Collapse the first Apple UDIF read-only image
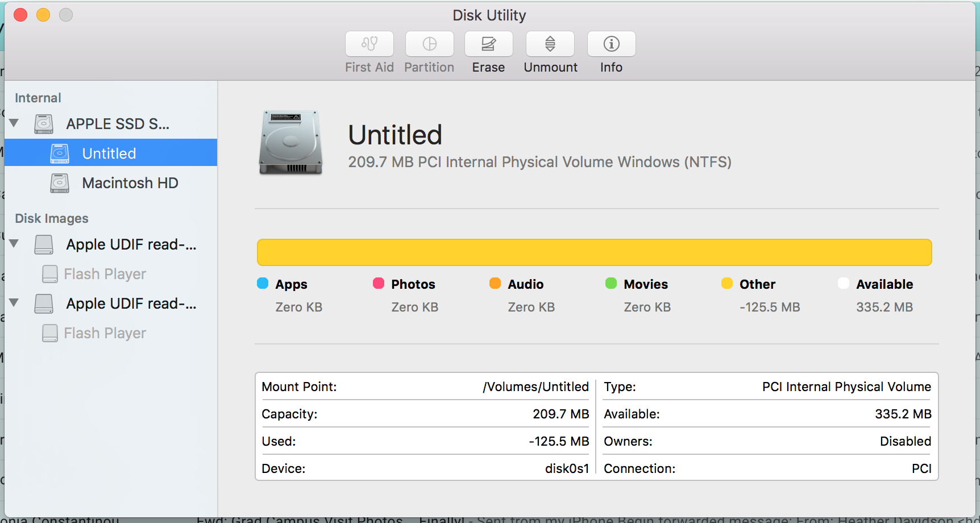This screenshot has width=980, height=523. 14,244
